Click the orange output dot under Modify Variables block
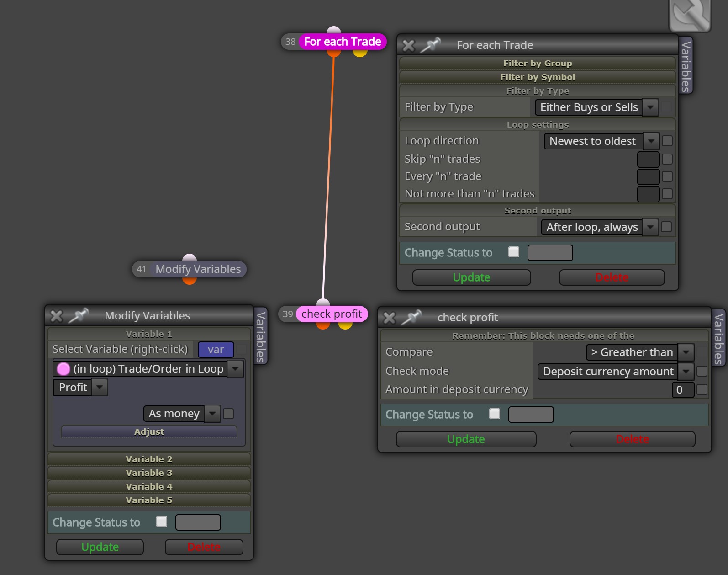 coord(190,280)
